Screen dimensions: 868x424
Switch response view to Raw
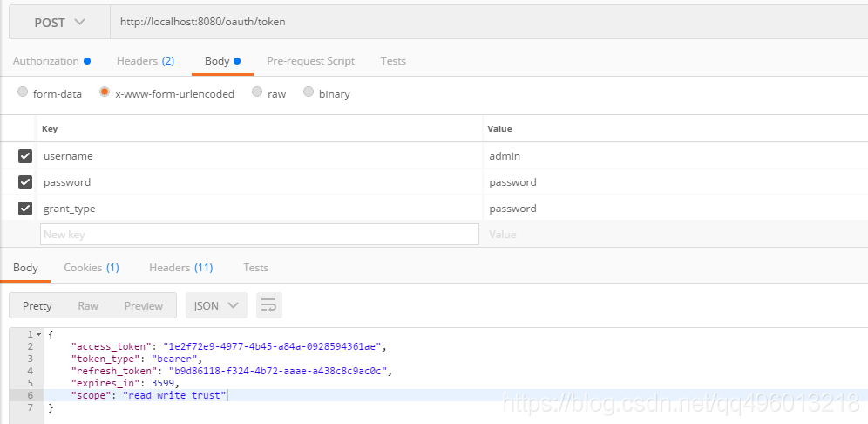88,306
